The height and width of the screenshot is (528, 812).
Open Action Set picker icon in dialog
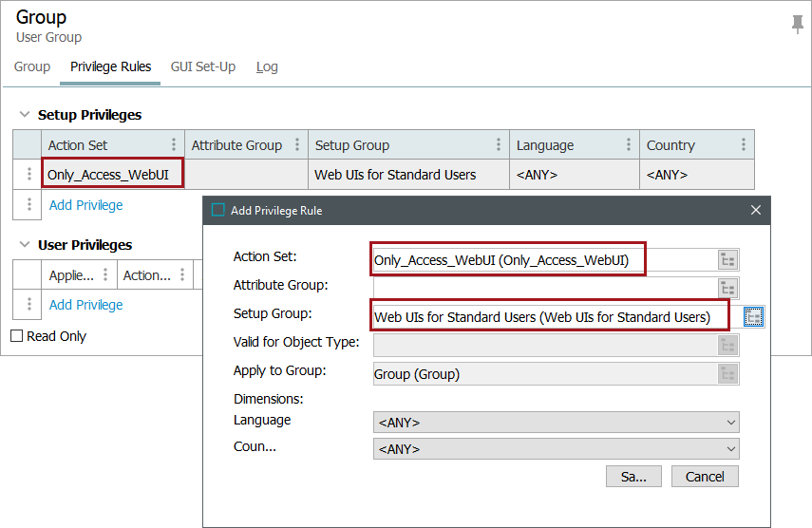pyautogui.click(x=727, y=260)
